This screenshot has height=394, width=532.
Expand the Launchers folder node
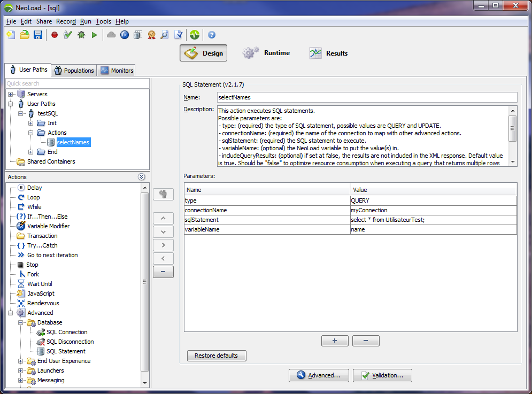(x=21, y=370)
